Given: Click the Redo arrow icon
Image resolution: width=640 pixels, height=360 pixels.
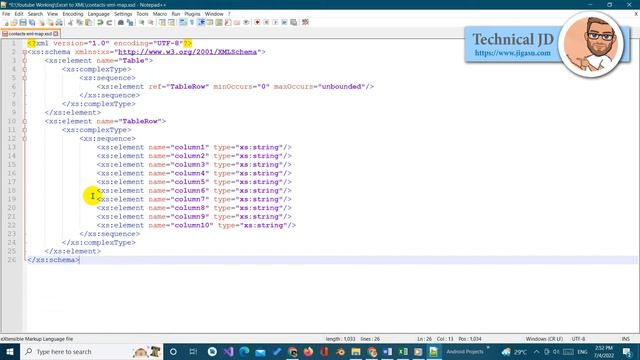Looking at the screenshot, I should point(109,22).
